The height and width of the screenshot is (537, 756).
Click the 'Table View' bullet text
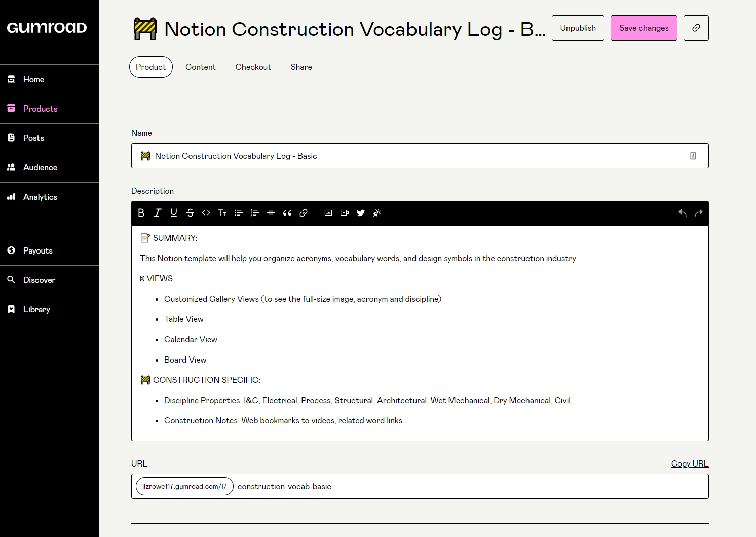[184, 319]
